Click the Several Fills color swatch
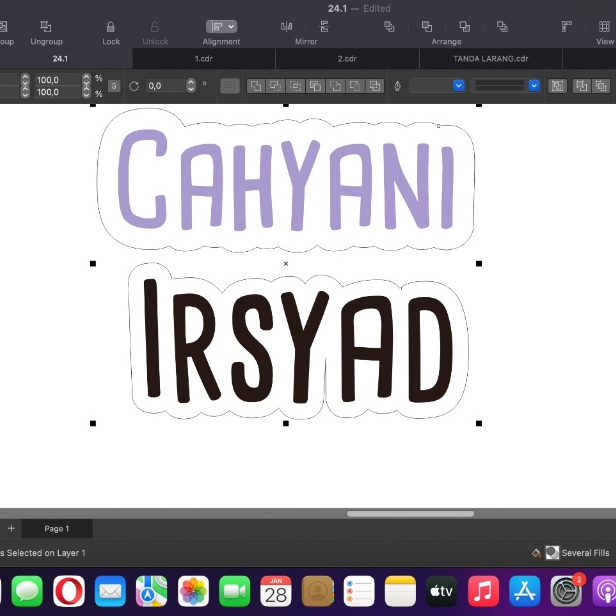The image size is (616, 616). click(551, 552)
